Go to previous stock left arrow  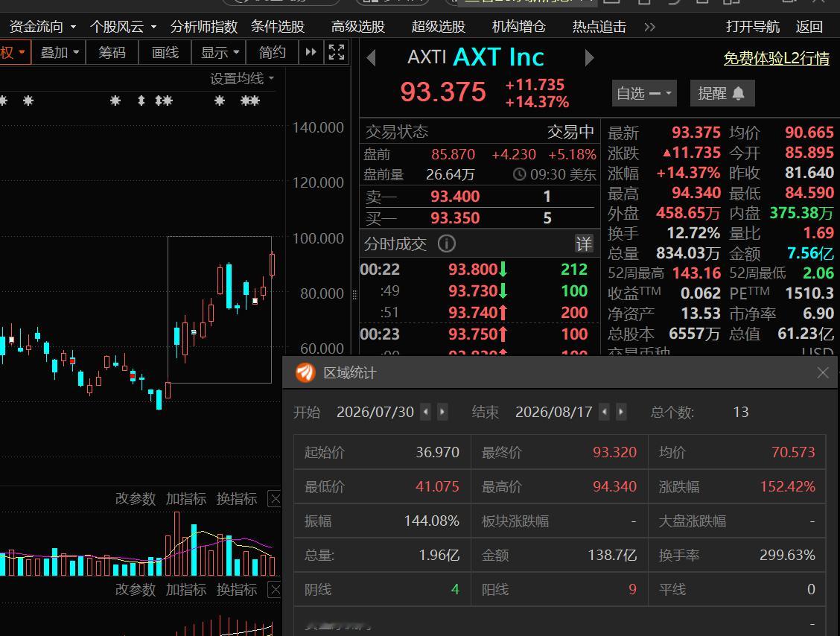coord(371,57)
